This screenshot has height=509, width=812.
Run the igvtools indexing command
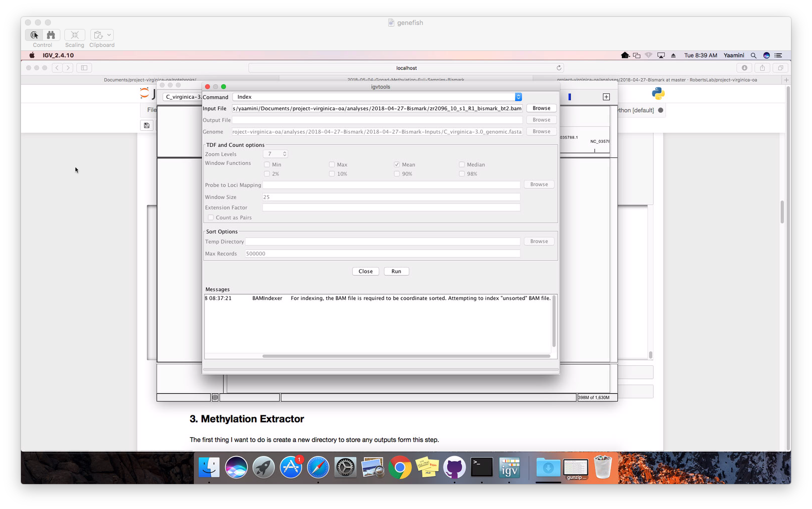coord(396,271)
